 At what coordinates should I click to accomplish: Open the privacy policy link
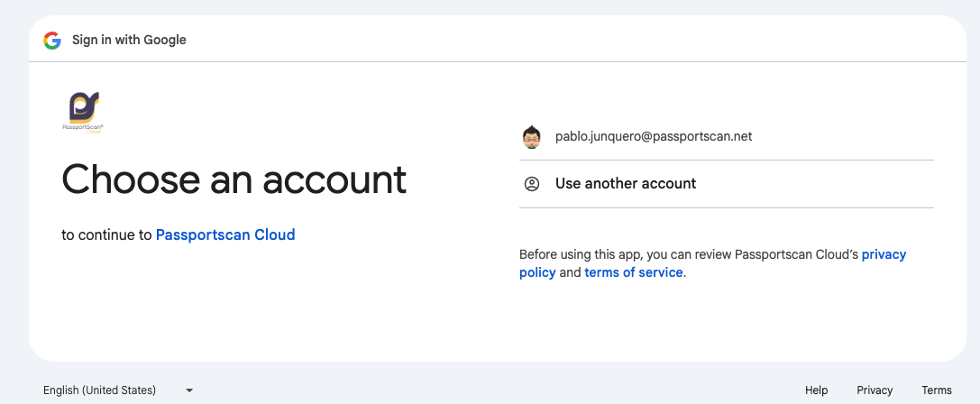884,254
